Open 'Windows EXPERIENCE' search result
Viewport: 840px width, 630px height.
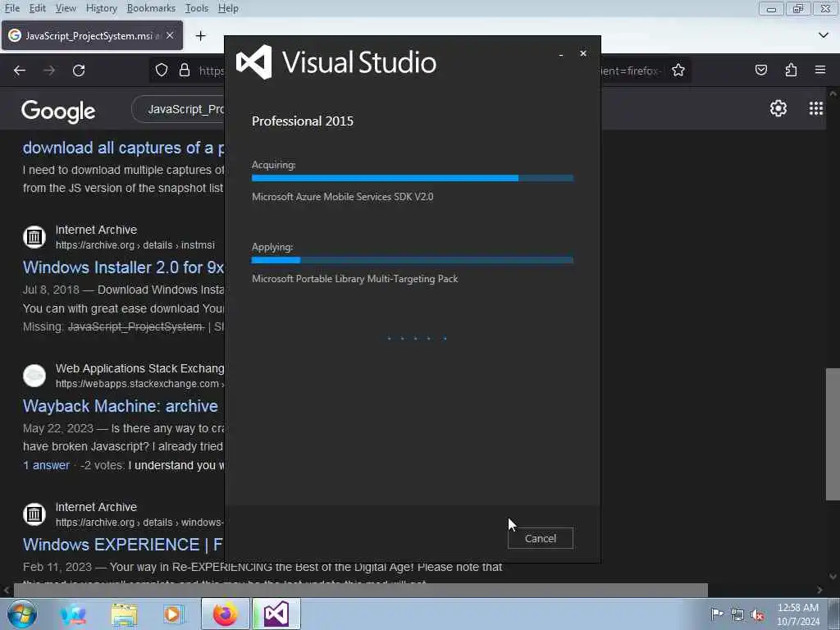[123, 545]
